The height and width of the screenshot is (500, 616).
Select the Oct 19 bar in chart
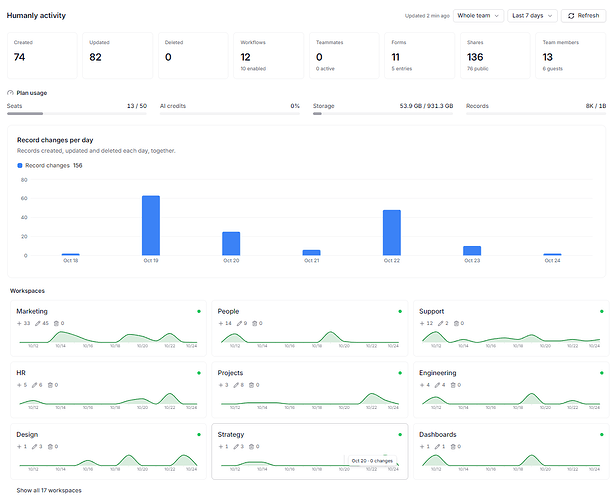click(x=151, y=225)
